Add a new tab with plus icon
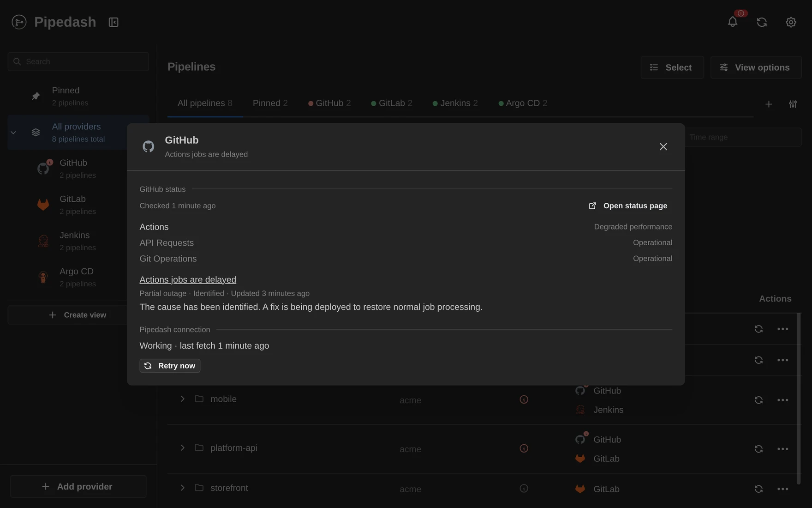 click(769, 104)
